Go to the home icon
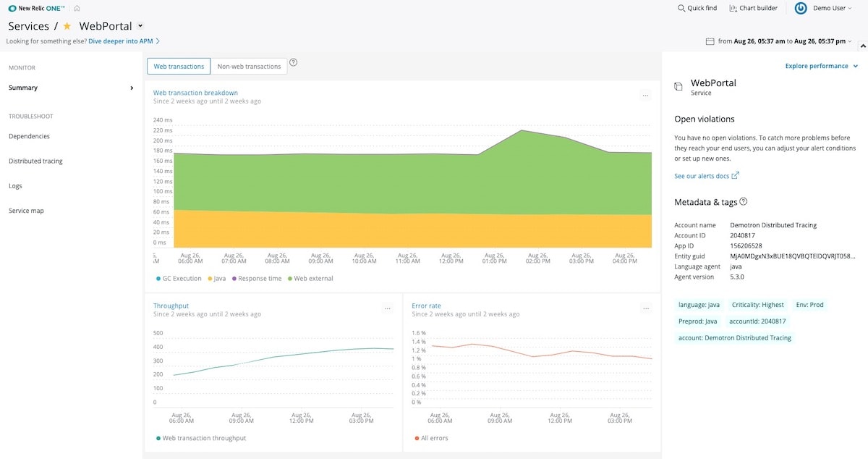The image size is (868, 459). [77, 8]
